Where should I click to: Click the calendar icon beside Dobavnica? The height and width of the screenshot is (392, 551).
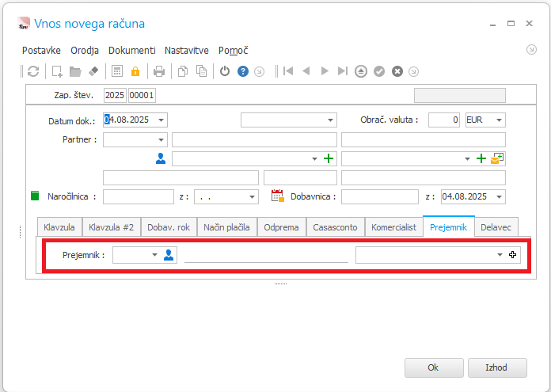277,196
